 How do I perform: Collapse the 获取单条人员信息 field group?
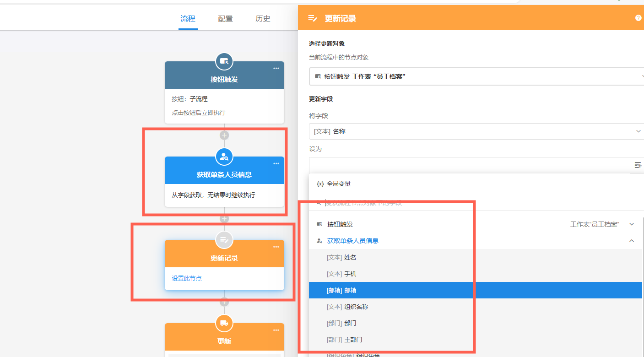pyautogui.click(x=632, y=241)
